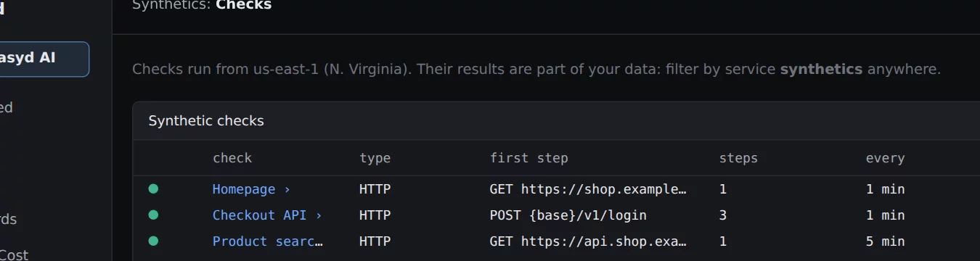Click the HTTP type in Product search row
The width and height of the screenshot is (980, 261).
click(375, 241)
